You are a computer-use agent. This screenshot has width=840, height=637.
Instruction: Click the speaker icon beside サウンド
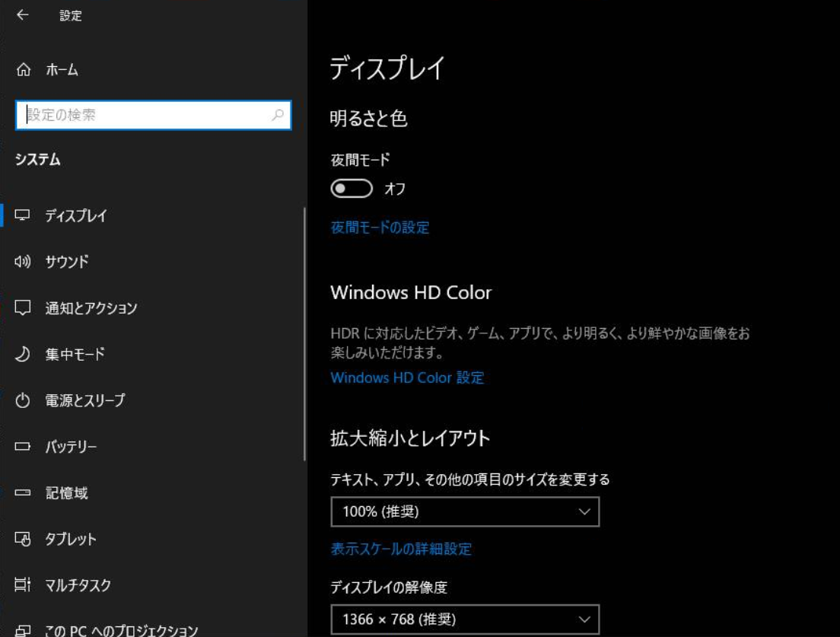click(x=23, y=262)
